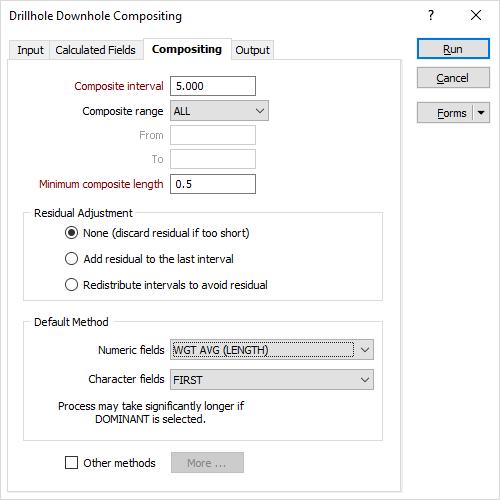
Task: Click the More button beside Other methods
Action: tap(207, 463)
